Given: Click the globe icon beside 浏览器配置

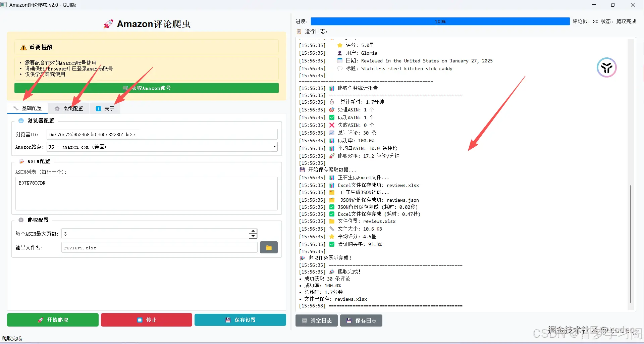Looking at the screenshot, I should [x=21, y=120].
